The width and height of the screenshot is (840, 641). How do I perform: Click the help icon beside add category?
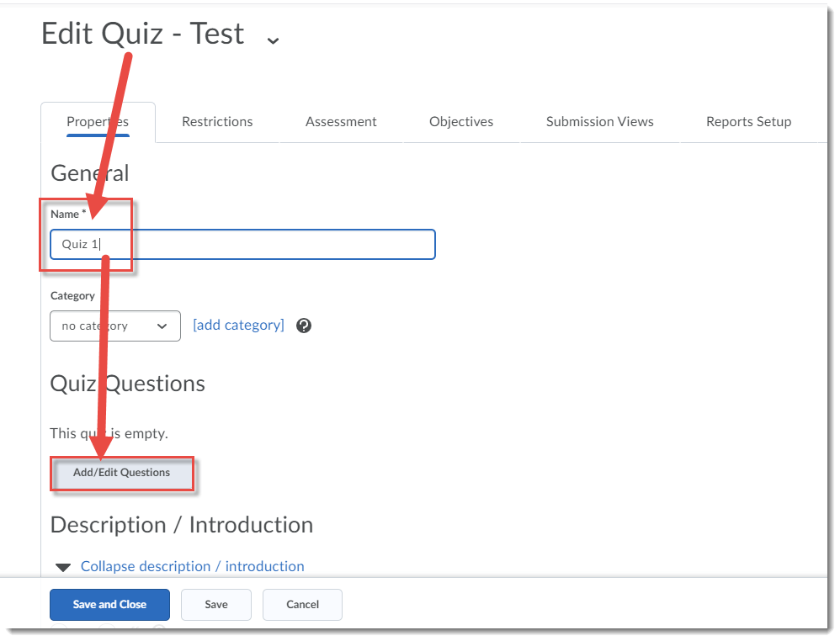pyautogui.click(x=303, y=325)
